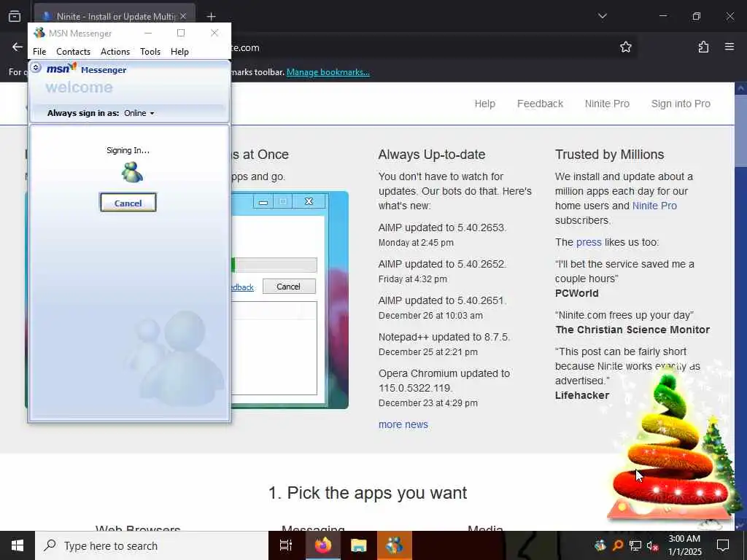Open Task View from the taskbar

point(286,545)
